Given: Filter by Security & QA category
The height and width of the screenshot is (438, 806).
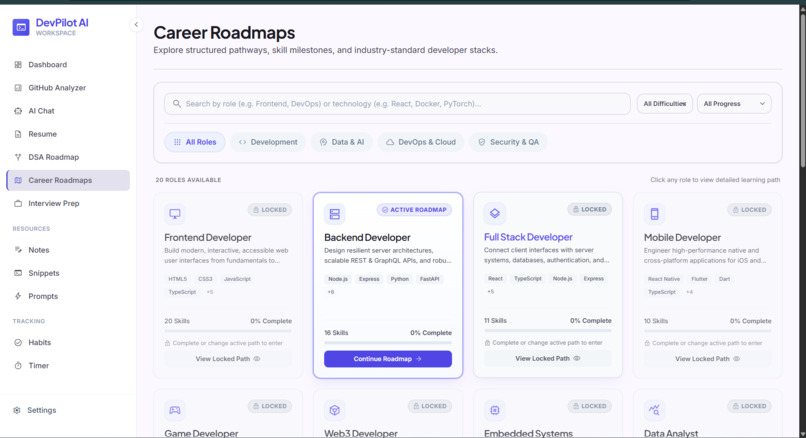Looking at the screenshot, I should 508,142.
